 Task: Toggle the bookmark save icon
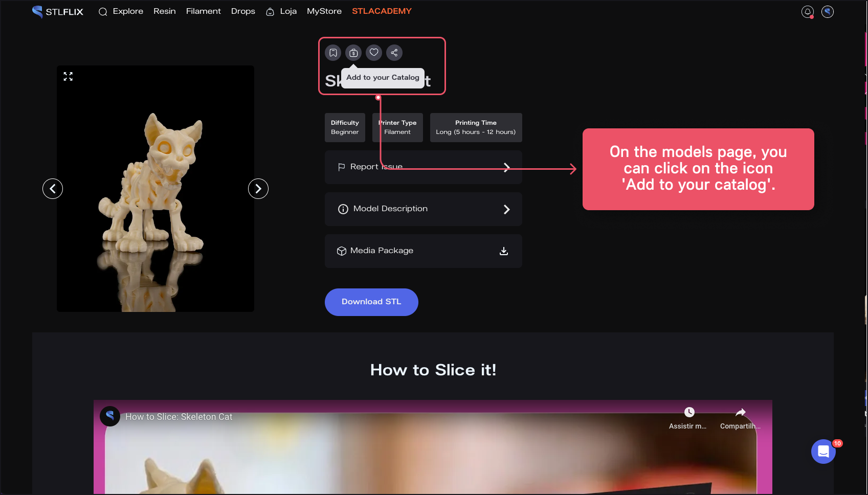pos(333,52)
